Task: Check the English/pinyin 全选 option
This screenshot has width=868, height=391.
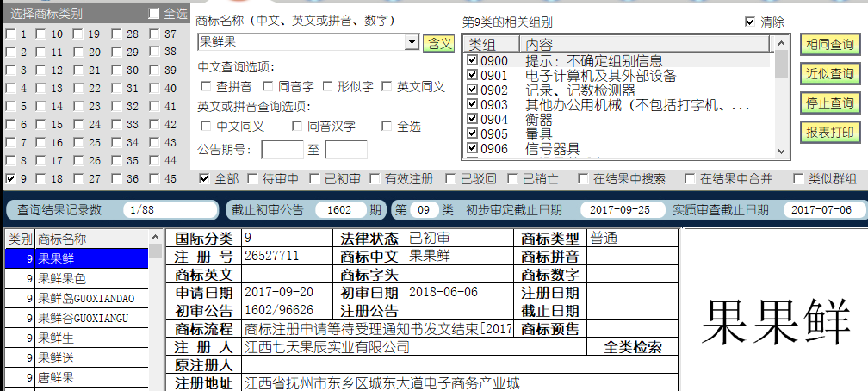Action: (x=387, y=127)
